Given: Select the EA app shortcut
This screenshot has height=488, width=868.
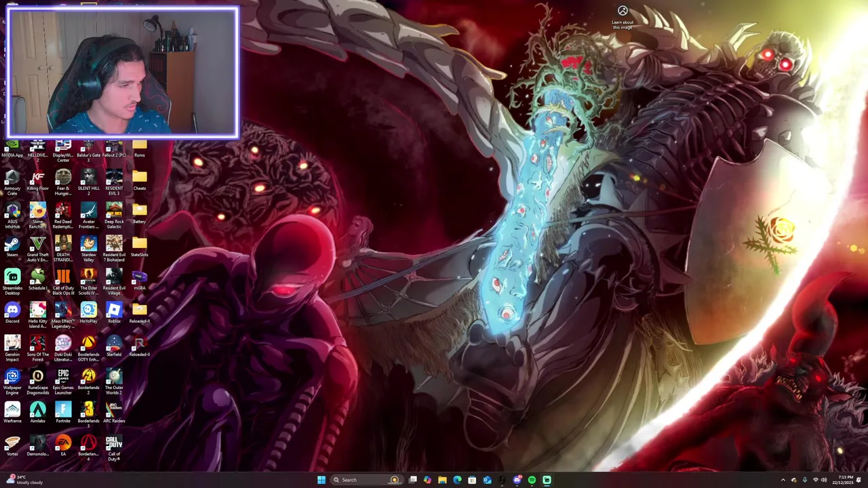Looking at the screenshot, I should [63, 445].
